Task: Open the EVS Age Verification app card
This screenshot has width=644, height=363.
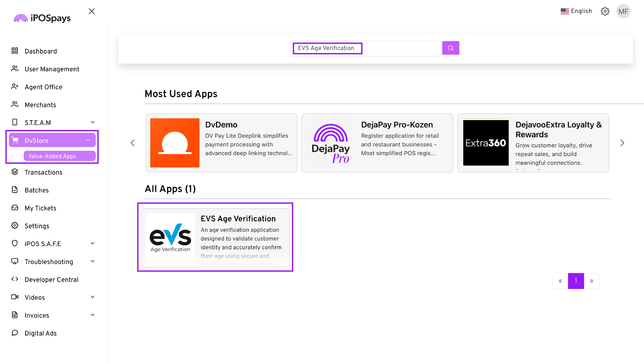Action: pos(215,237)
